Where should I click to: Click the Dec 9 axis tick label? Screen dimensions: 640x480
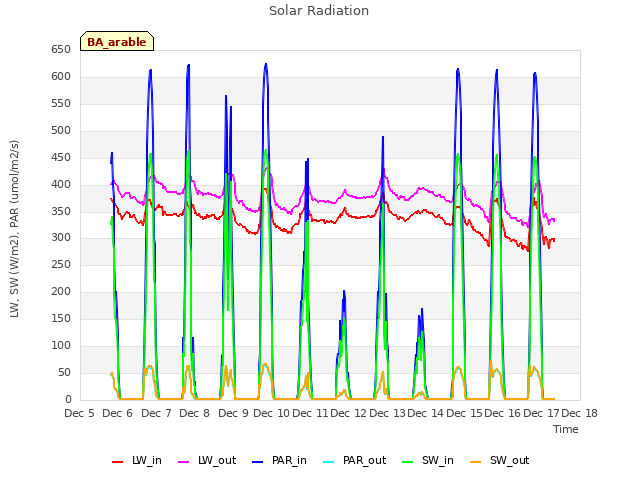pyautogui.click(x=233, y=413)
